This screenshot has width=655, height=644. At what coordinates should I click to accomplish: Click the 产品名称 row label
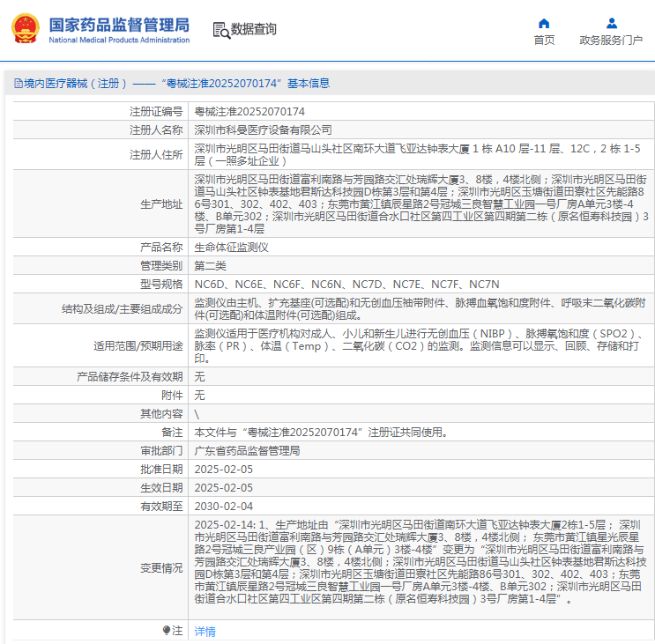161,247
